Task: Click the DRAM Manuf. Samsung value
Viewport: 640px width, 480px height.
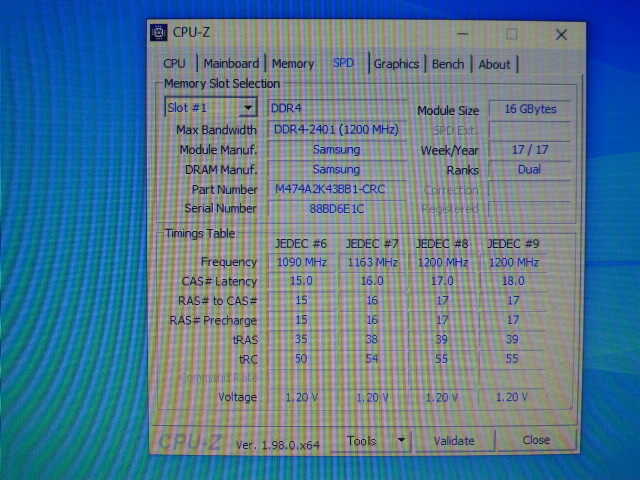Action: (x=337, y=169)
